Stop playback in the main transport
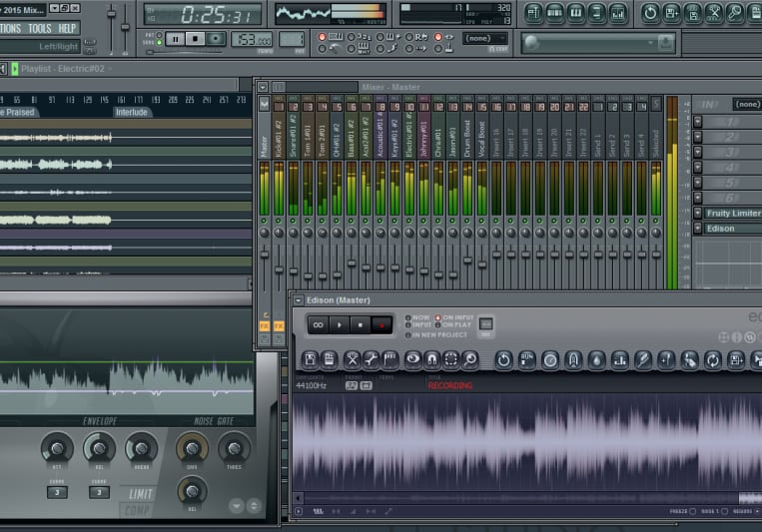Image resolution: width=762 pixels, height=532 pixels. [x=195, y=39]
